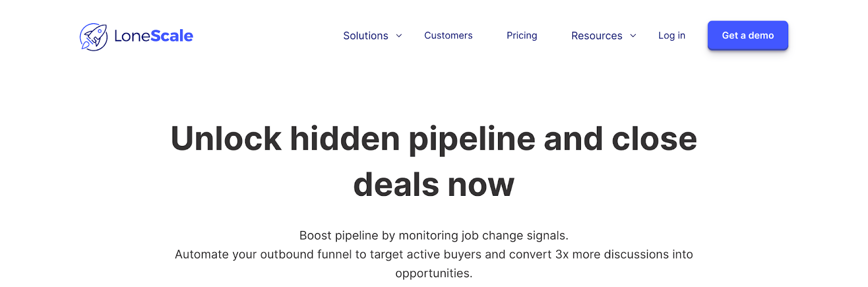Open the Pricing page link
This screenshot has width=868, height=287.
pyautogui.click(x=522, y=35)
